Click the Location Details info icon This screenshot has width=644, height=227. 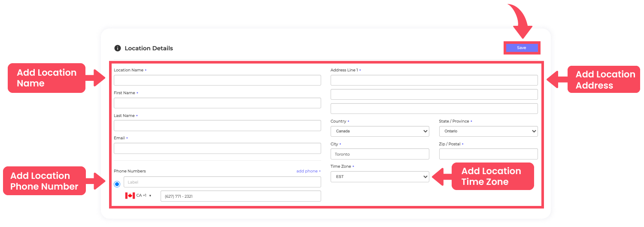(x=118, y=48)
